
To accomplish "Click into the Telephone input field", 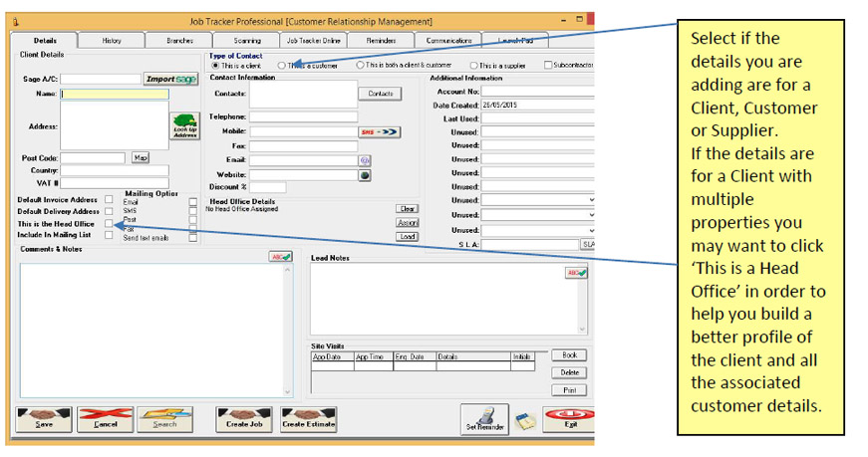I will tap(303, 116).
